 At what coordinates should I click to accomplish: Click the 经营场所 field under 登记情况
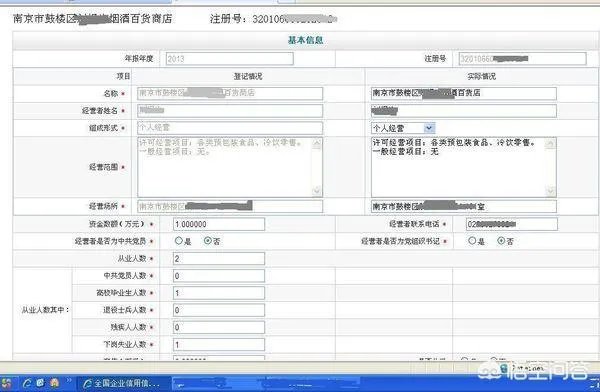[x=230, y=206]
